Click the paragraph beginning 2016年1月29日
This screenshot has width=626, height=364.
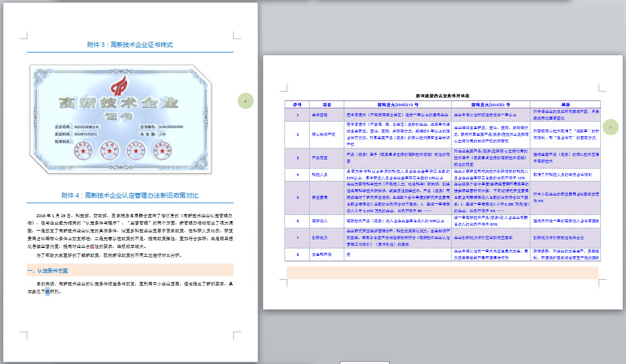(x=130, y=231)
